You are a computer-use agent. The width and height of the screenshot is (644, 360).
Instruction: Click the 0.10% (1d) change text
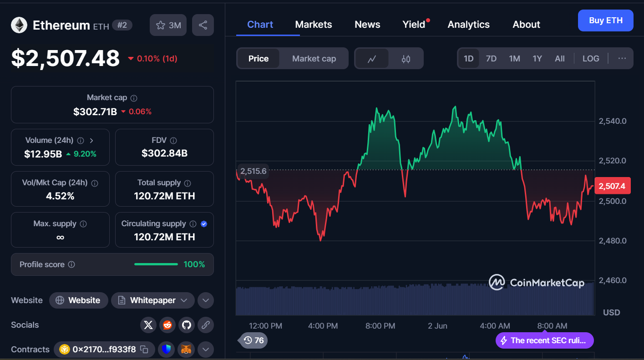pyautogui.click(x=157, y=59)
